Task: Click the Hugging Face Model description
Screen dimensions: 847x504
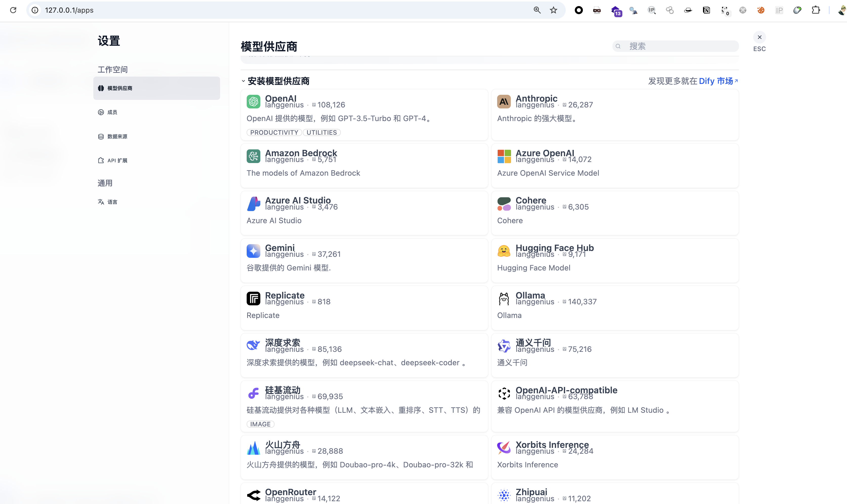Action: (534, 268)
